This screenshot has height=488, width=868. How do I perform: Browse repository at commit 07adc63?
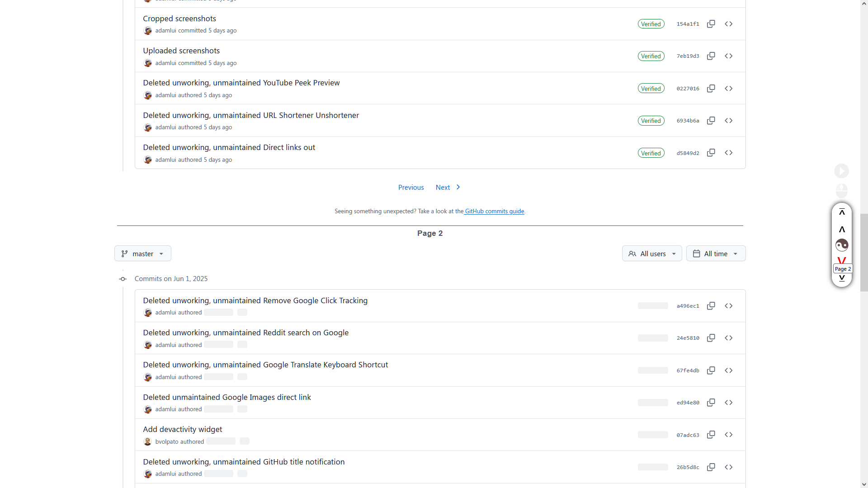728,435
